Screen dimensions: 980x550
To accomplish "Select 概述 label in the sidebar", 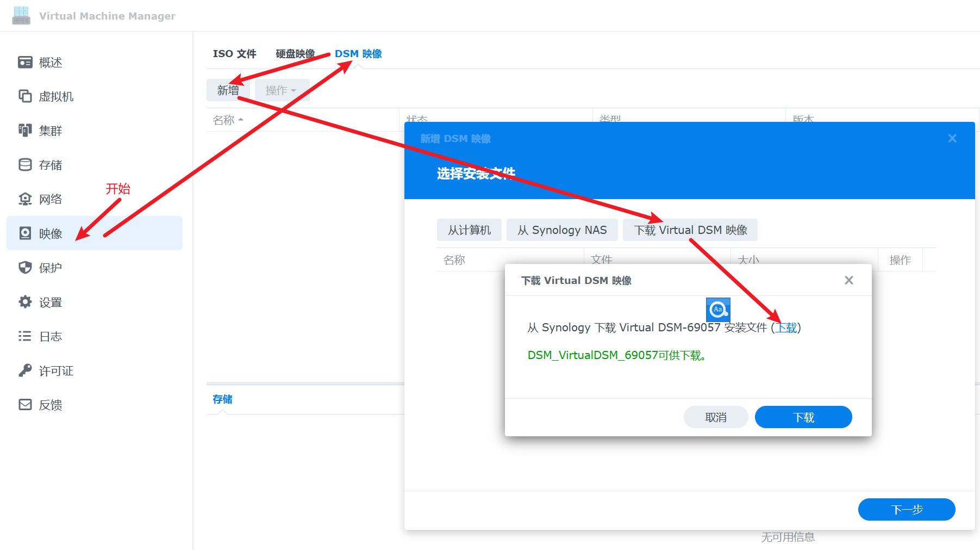I will (x=51, y=63).
